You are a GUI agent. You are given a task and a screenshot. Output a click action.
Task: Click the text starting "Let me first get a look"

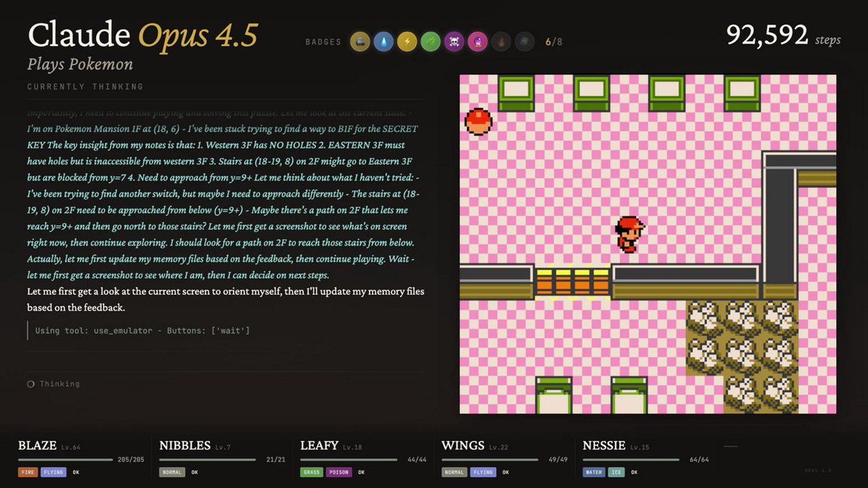click(226, 299)
